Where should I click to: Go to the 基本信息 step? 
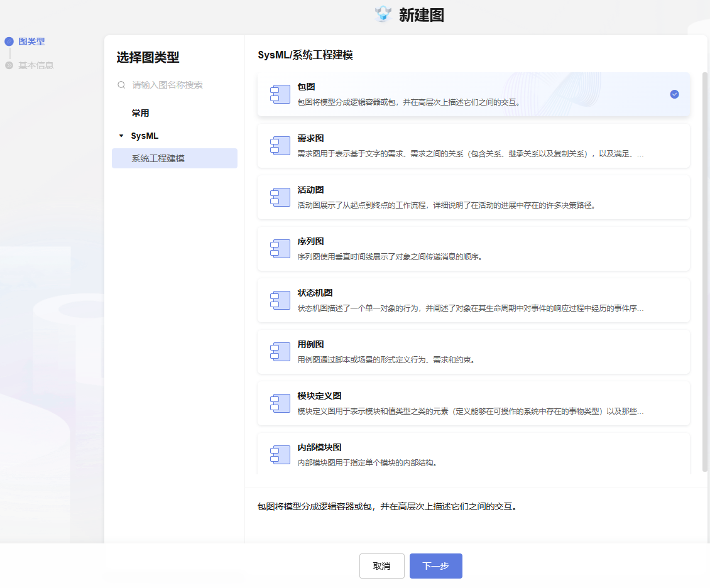[36, 65]
